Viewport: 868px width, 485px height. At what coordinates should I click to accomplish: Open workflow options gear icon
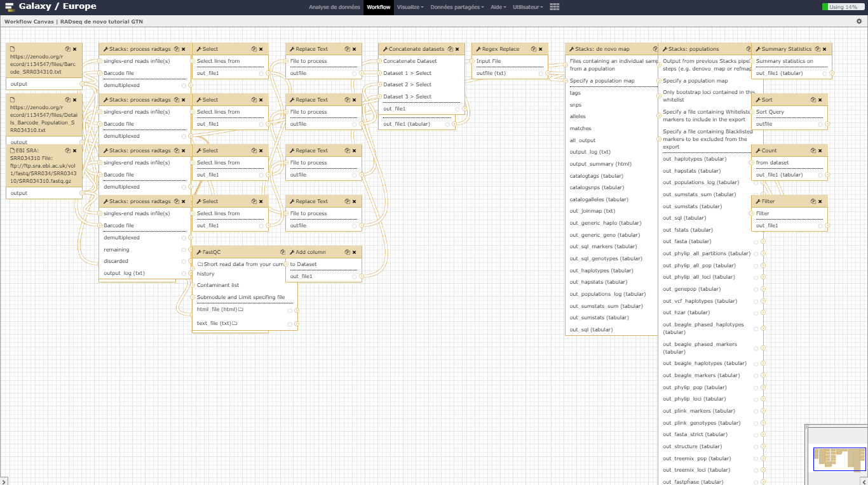coord(859,21)
